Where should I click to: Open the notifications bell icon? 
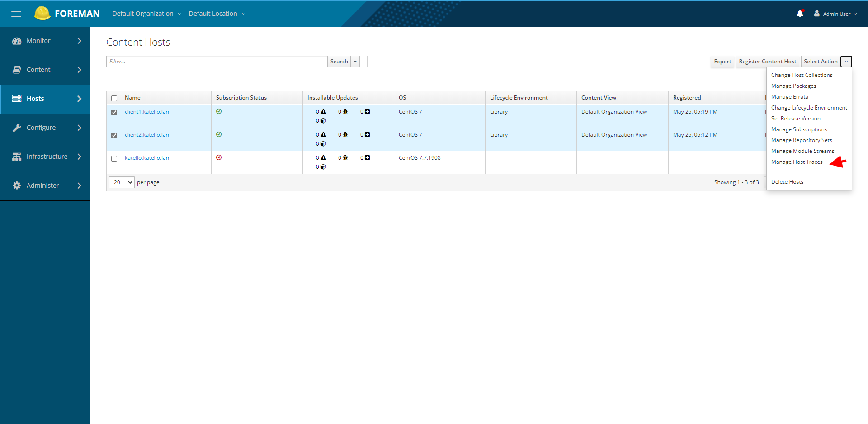[x=800, y=14]
